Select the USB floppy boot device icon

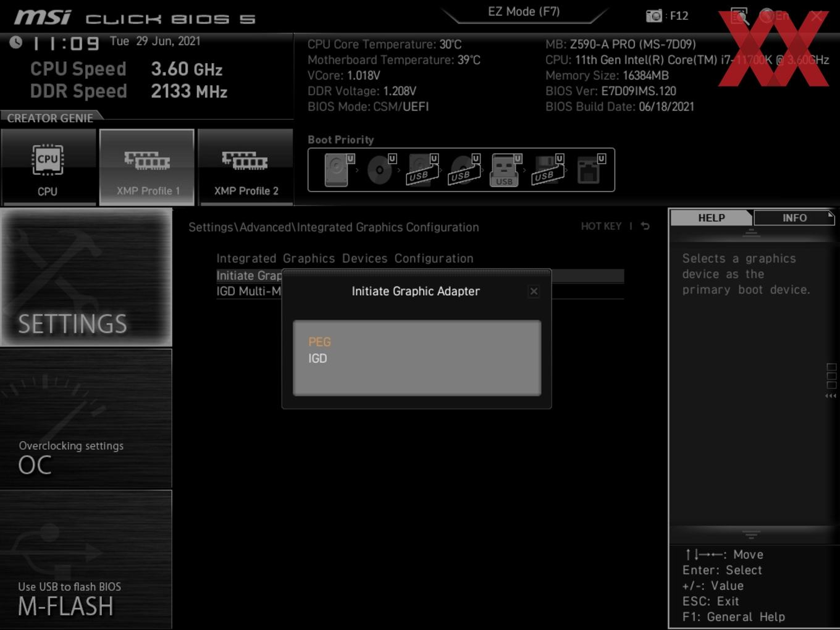coord(548,170)
